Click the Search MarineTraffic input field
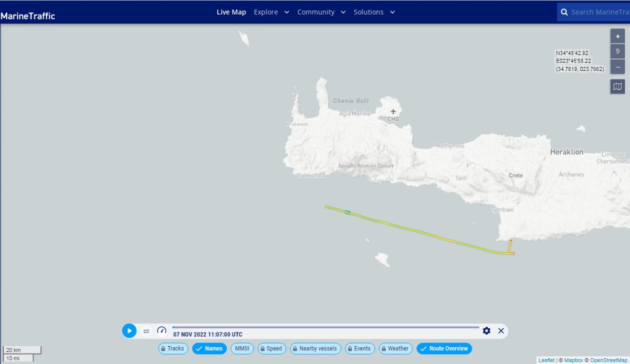The height and width of the screenshot is (364, 630). point(600,12)
